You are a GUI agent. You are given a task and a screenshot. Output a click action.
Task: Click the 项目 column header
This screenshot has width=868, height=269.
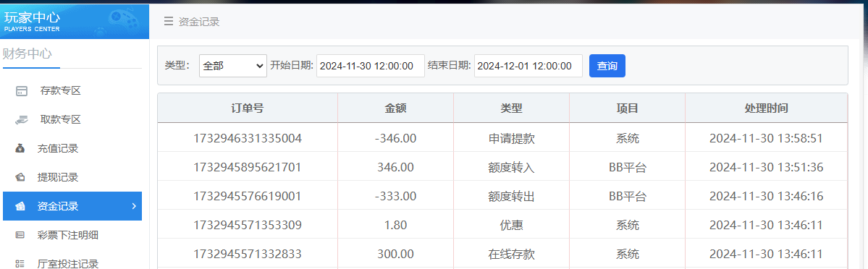click(x=627, y=108)
